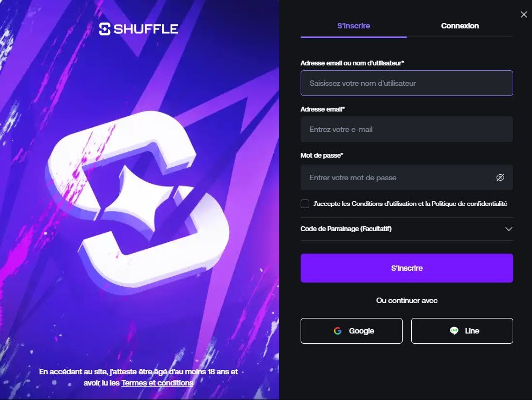Expand the Code de Parrainage section label
Image resolution: width=532 pixels, height=400 pixels.
pos(346,229)
